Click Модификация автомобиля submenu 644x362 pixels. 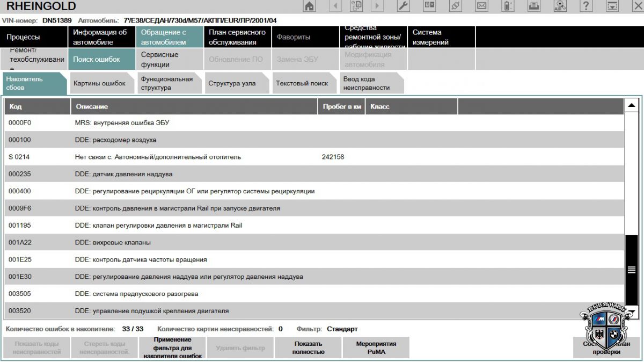coord(373,59)
